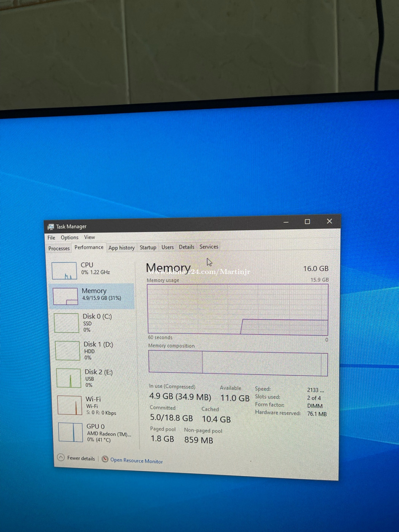
Task: Open Disk 0 (C:) SSD performance
Action: coord(97,322)
